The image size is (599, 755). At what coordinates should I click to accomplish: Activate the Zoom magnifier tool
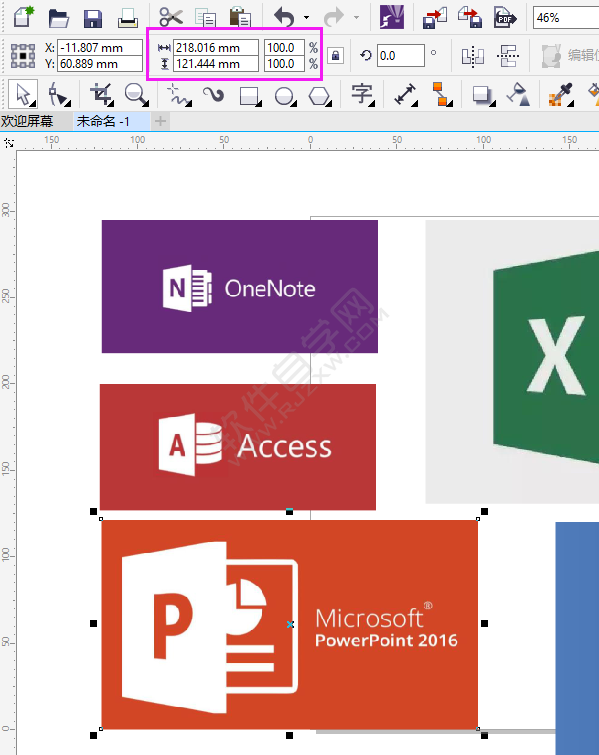[x=136, y=94]
